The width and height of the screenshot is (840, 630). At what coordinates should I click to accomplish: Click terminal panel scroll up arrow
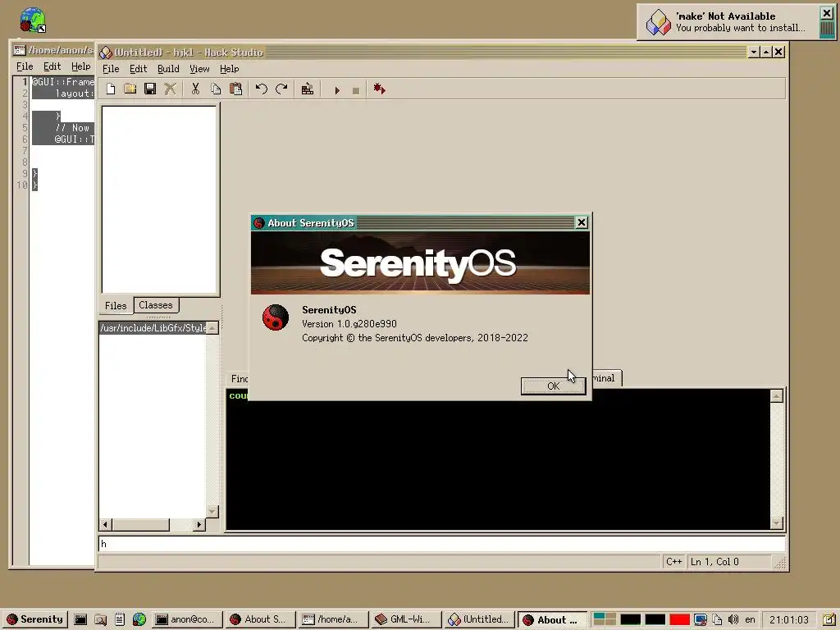777,396
